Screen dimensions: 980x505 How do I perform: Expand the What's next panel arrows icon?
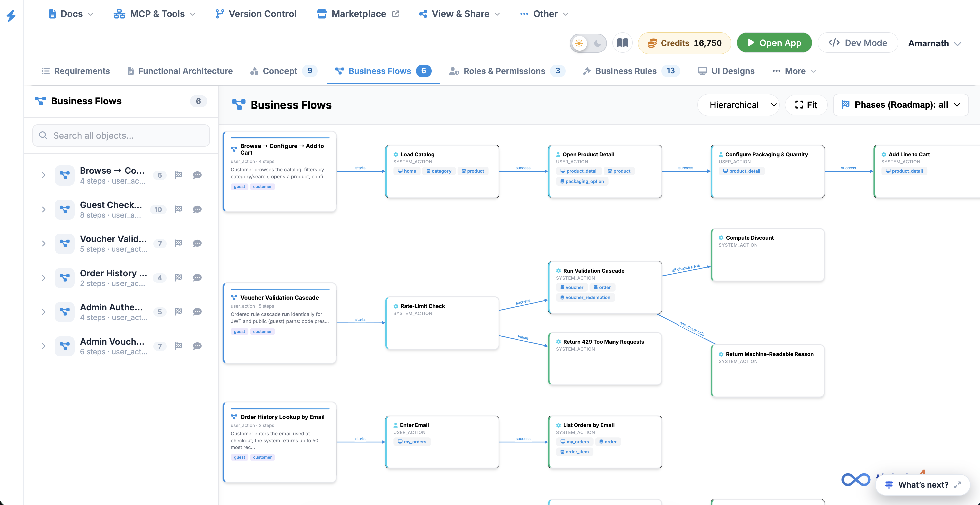coord(957,485)
